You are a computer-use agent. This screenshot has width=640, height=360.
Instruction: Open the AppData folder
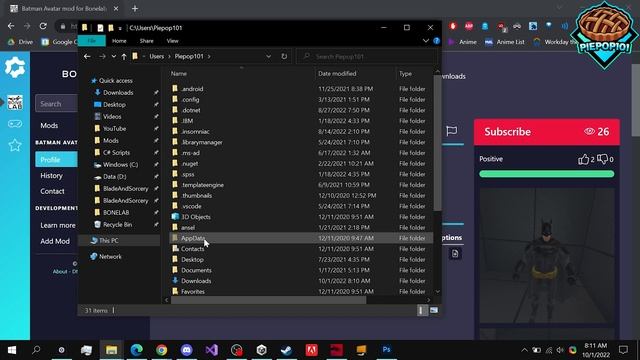tap(301, 238)
